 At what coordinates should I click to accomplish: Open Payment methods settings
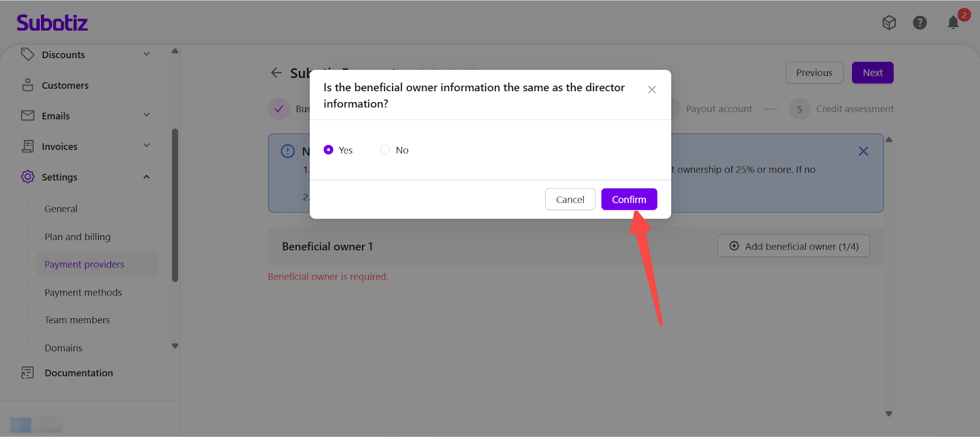click(83, 293)
